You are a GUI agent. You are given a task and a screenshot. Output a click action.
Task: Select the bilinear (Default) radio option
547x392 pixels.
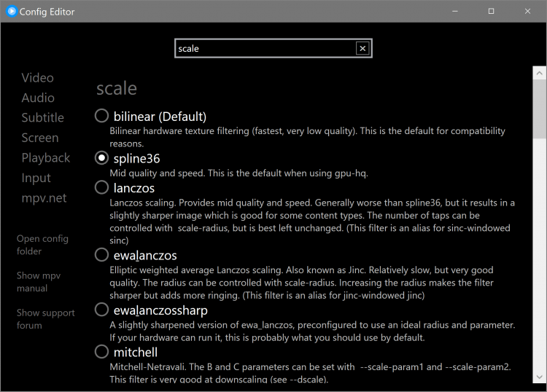pyautogui.click(x=102, y=116)
